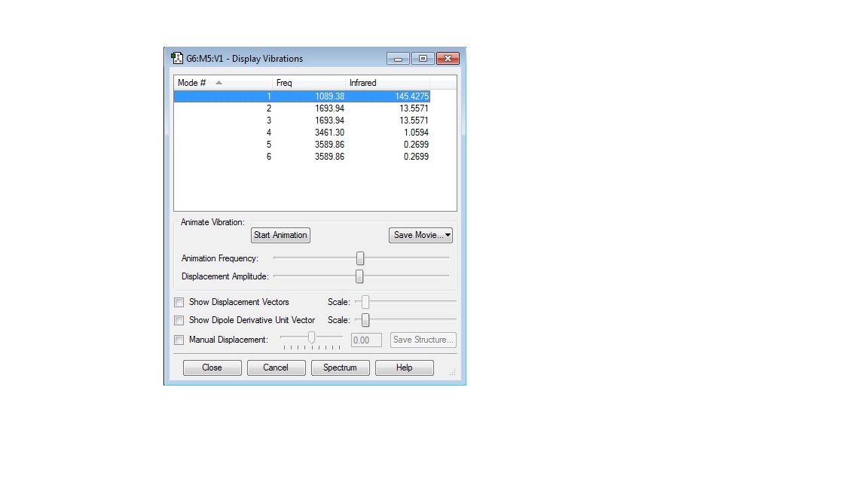This screenshot has height=488, width=868.
Task: Start the vibration animation
Action: coord(280,235)
